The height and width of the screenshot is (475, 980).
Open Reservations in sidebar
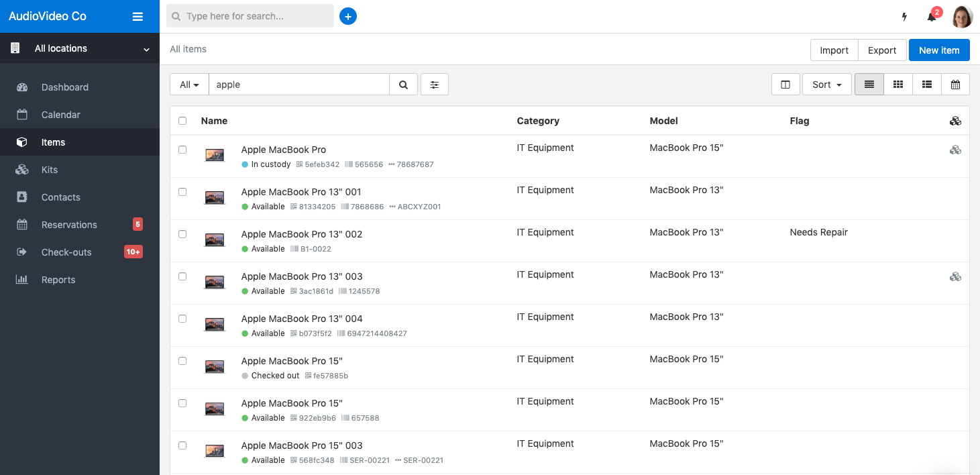point(80,225)
